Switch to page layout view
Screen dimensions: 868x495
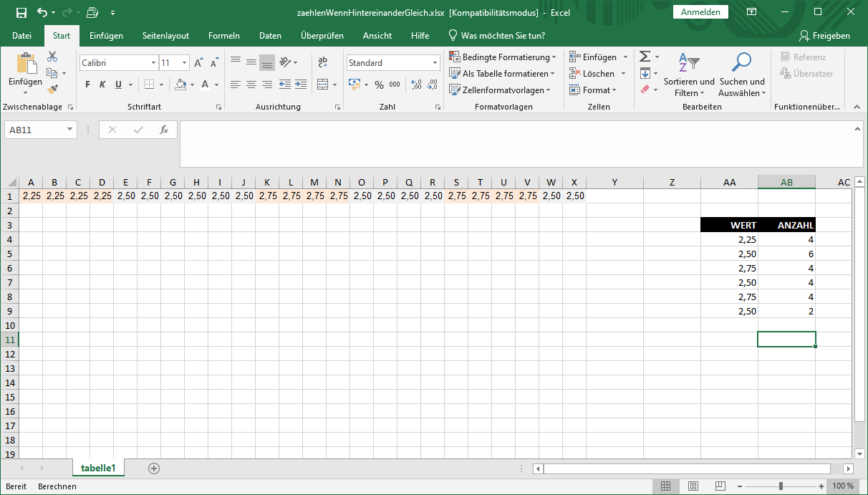tap(693, 486)
